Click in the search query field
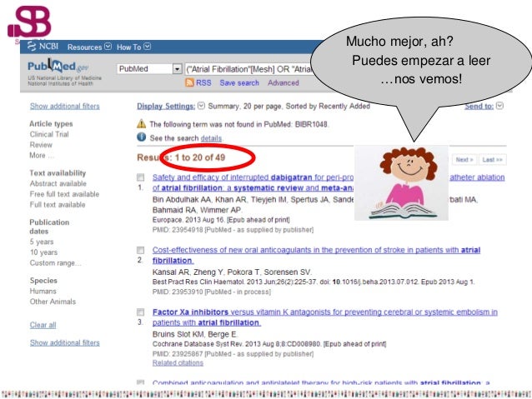The width and height of the screenshot is (532, 399). [x=248, y=69]
